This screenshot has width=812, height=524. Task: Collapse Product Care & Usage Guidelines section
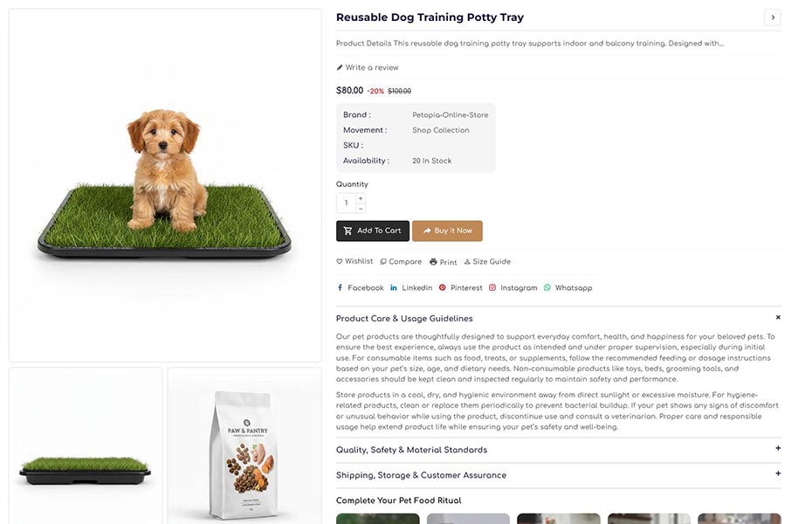[778, 318]
